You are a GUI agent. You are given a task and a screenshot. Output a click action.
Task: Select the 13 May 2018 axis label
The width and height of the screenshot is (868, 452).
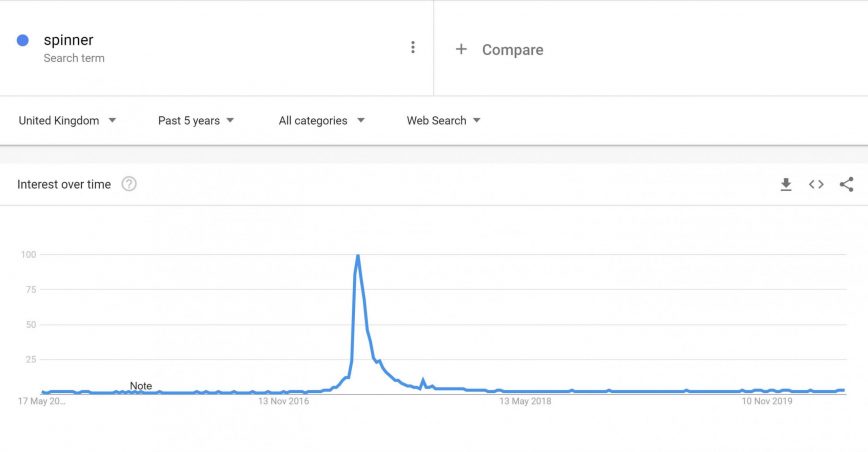(x=525, y=402)
